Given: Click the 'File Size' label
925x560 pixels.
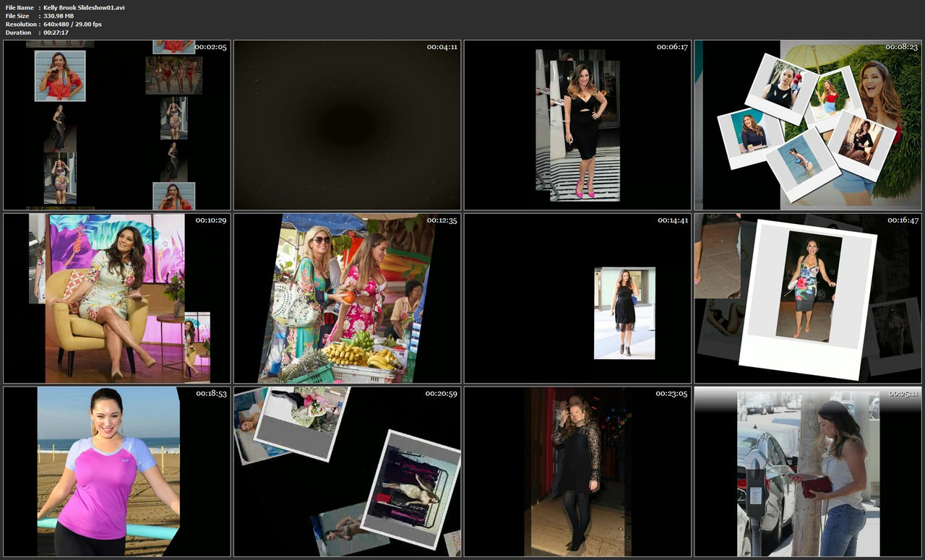Looking at the screenshot, I should click(x=17, y=16).
